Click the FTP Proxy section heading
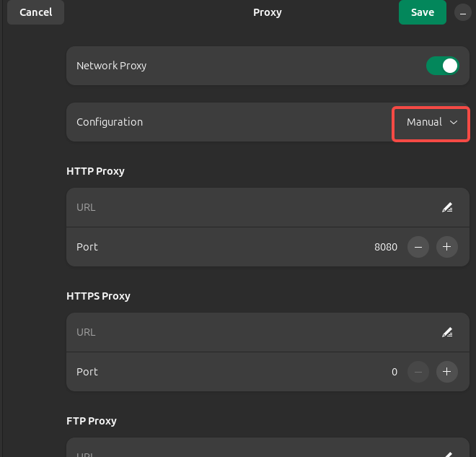 [92, 421]
